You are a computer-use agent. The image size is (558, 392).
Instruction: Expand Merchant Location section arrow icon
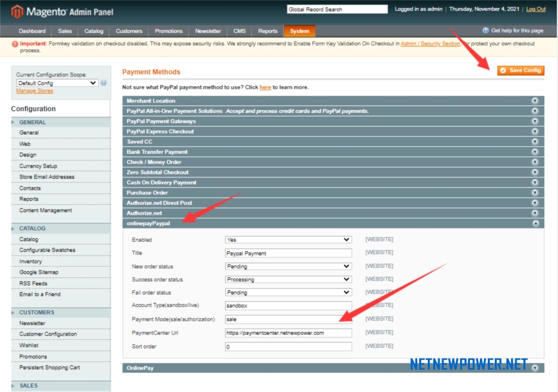point(535,100)
